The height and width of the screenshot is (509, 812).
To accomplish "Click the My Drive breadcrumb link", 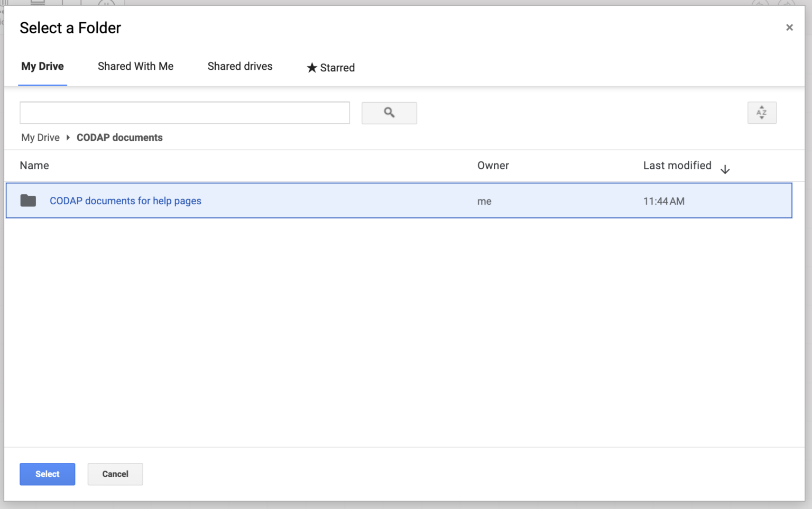I will [x=40, y=137].
